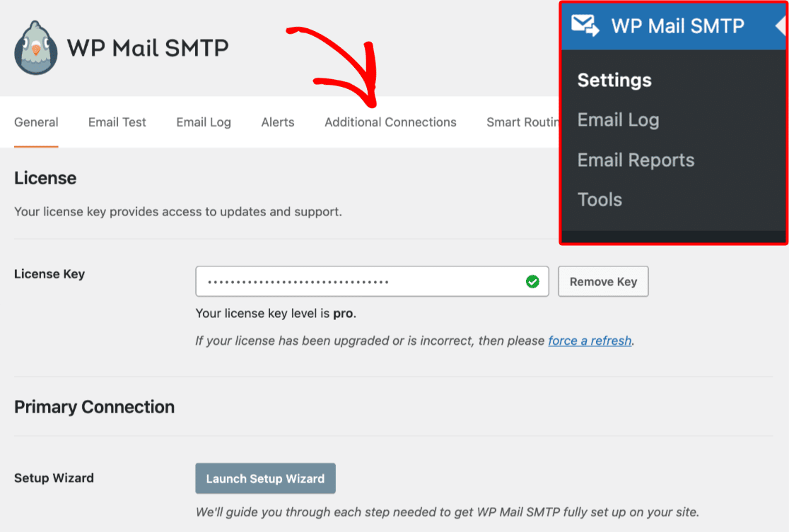Image resolution: width=789 pixels, height=532 pixels.
Task: Open WP Mail SMTP sidebar menu header
Action: [x=674, y=25]
